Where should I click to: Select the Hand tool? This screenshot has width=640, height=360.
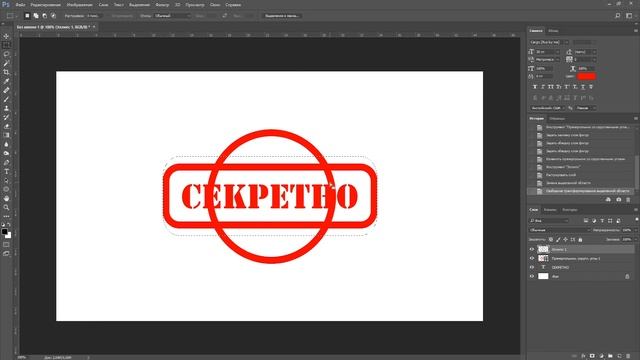pos(6,198)
